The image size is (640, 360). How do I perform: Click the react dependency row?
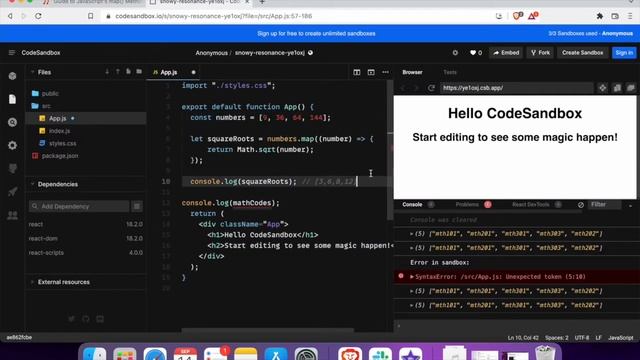86,224
